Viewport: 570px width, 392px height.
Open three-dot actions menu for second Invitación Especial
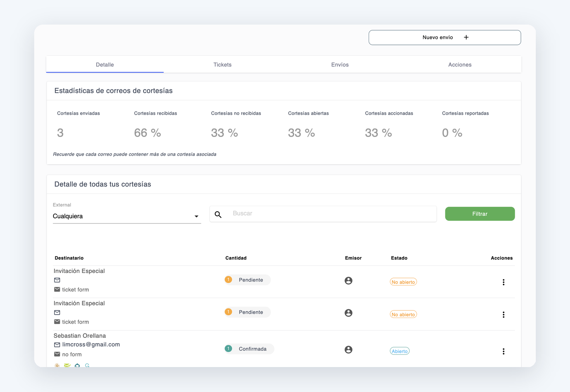tap(503, 315)
